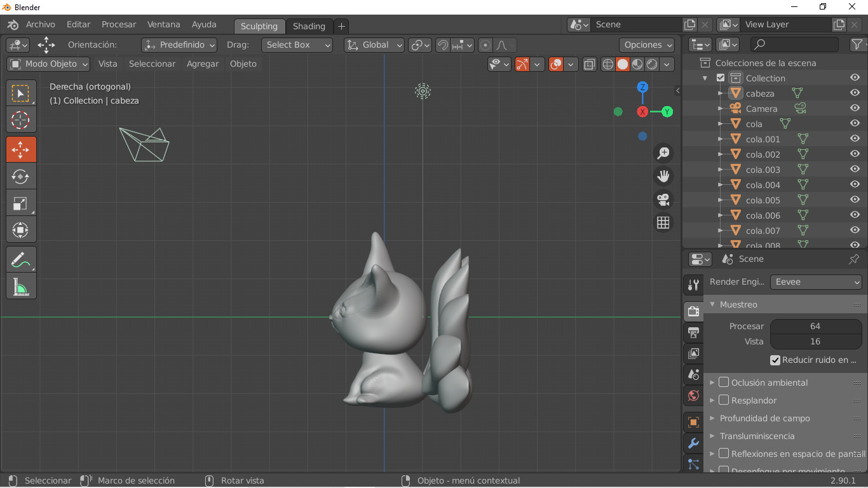Click the blue Z axis gizmo
This screenshot has width=868, height=488.
coord(642,87)
